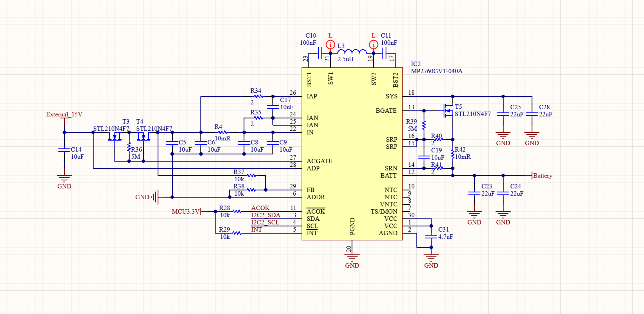Select capacitor C28 symbol
Viewport: 644px width, 314px height.
[x=532, y=114]
